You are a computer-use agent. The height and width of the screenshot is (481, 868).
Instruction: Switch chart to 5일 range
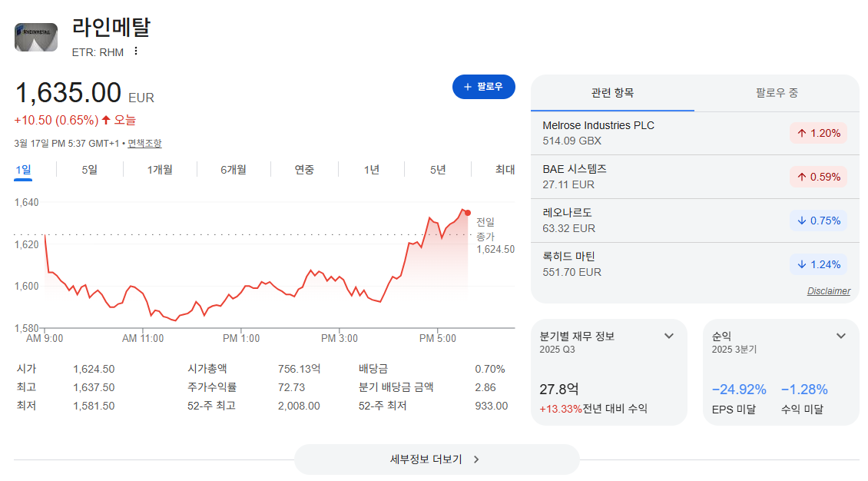pos(90,170)
